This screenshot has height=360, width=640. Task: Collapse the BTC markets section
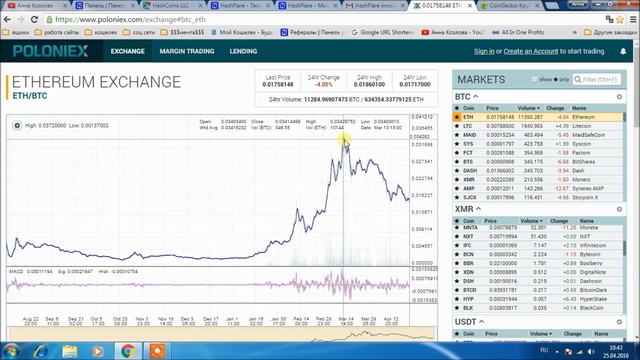coord(476,97)
